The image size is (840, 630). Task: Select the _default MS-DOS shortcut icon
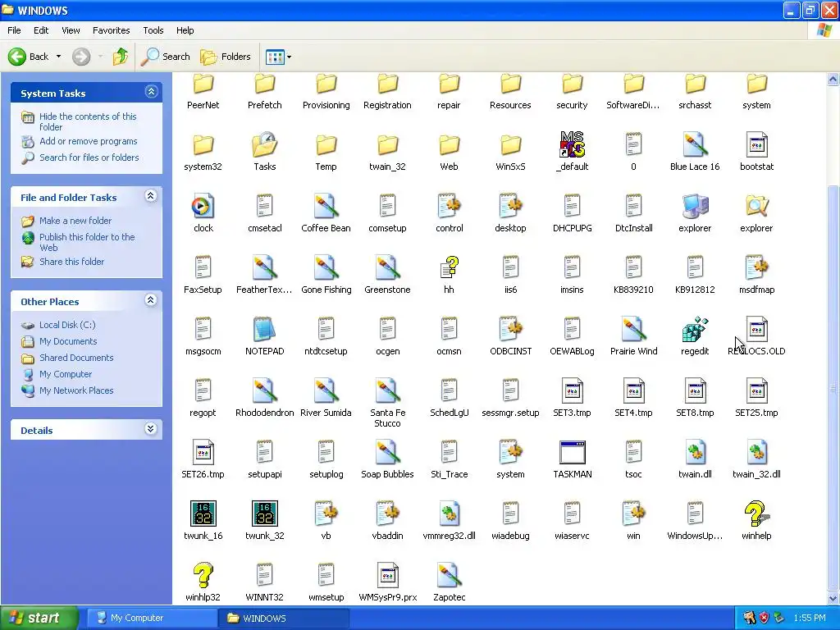(x=572, y=144)
